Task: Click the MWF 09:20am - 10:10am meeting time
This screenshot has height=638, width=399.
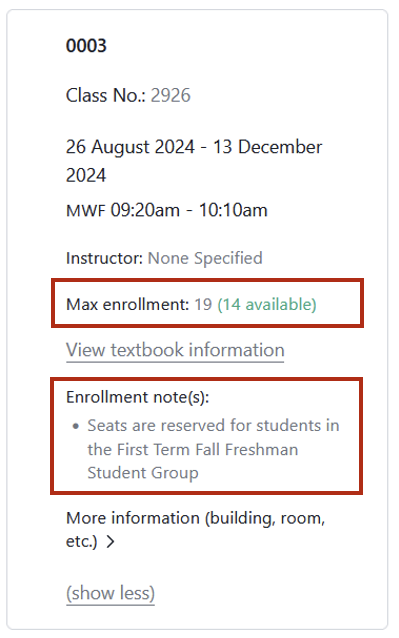Action: click(x=167, y=211)
